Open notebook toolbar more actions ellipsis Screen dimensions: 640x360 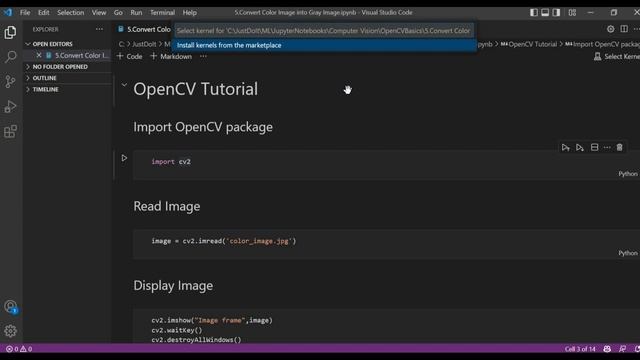(x=203, y=56)
